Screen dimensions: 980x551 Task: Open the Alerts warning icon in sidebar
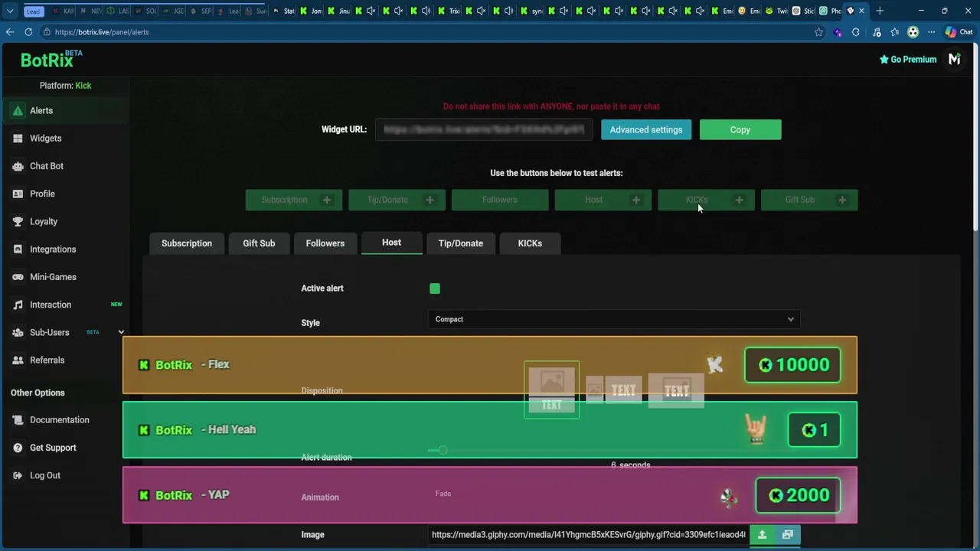click(x=18, y=111)
